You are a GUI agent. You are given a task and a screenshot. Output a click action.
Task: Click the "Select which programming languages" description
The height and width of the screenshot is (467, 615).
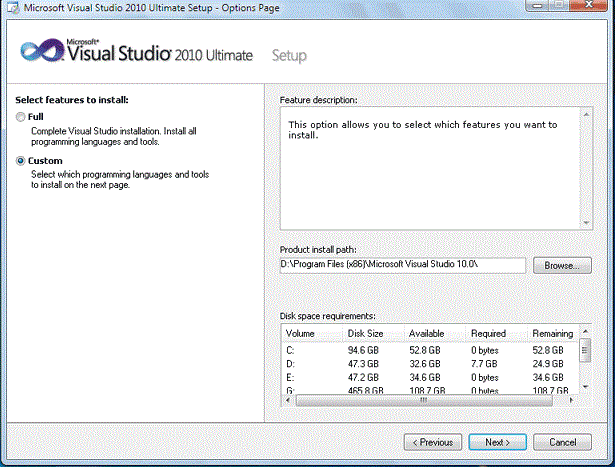pos(120,180)
